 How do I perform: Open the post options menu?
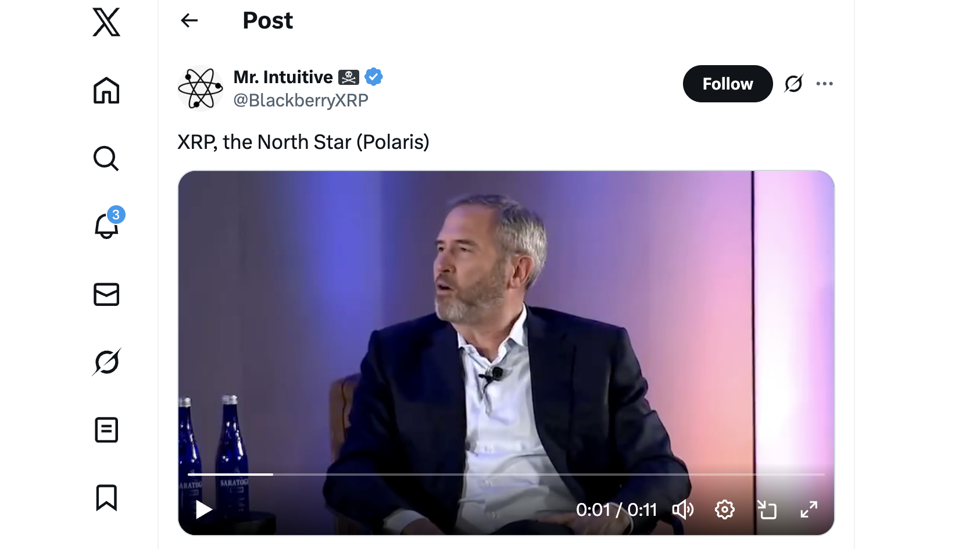point(824,83)
